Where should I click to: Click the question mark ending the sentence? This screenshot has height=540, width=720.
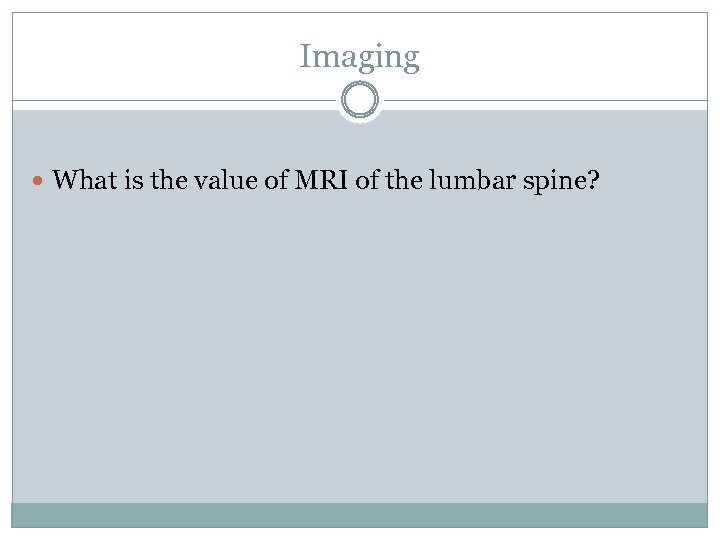pyautogui.click(x=593, y=180)
